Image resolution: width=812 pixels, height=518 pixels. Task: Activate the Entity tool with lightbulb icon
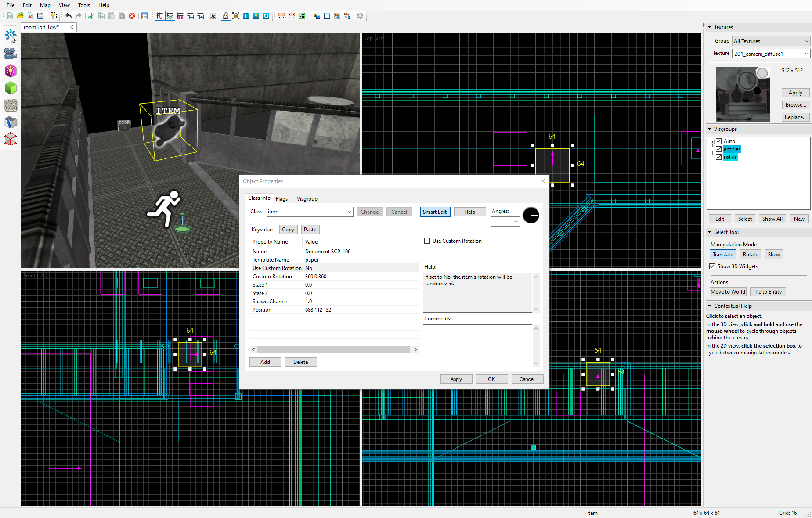(11, 71)
